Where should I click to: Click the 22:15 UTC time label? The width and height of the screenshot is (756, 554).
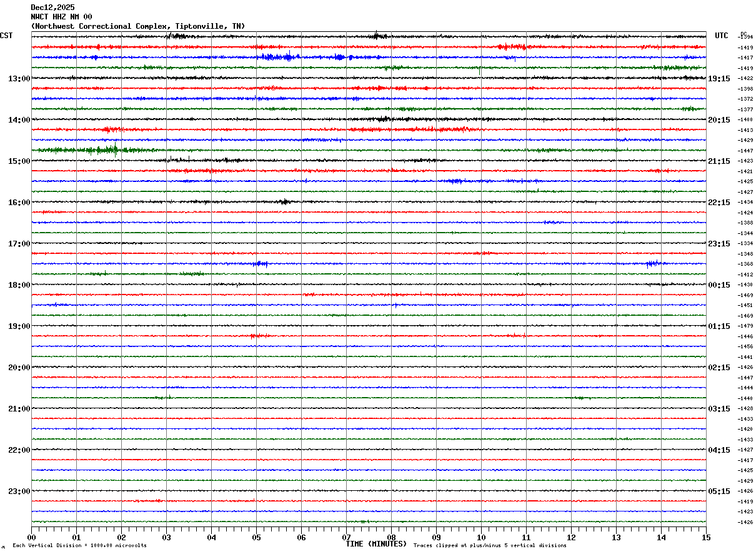coord(719,202)
